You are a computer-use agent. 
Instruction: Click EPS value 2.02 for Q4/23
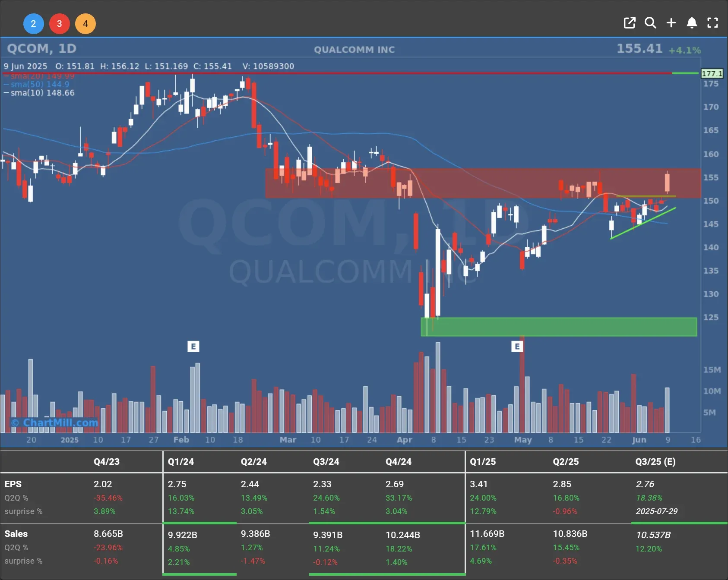coord(103,484)
